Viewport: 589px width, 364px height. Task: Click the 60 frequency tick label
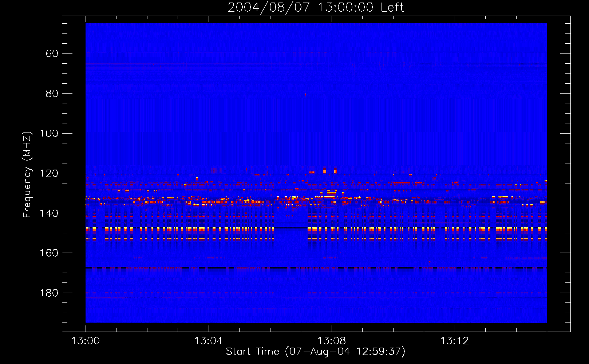(52, 54)
